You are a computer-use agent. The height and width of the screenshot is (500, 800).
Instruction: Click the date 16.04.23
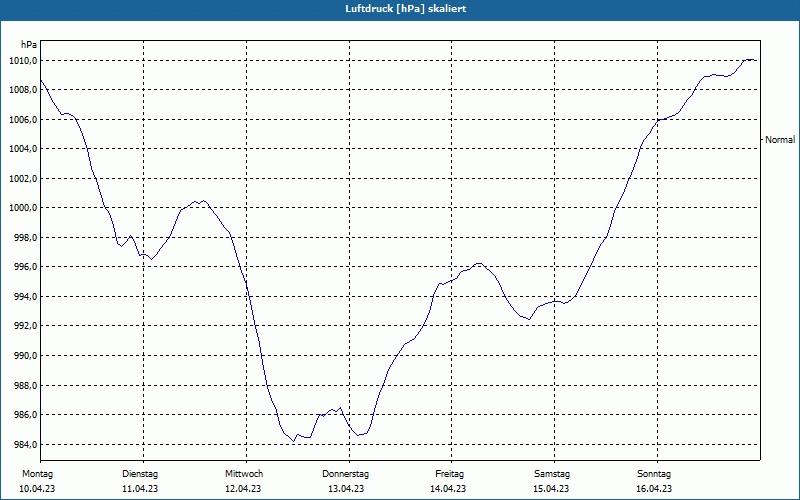(654, 489)
